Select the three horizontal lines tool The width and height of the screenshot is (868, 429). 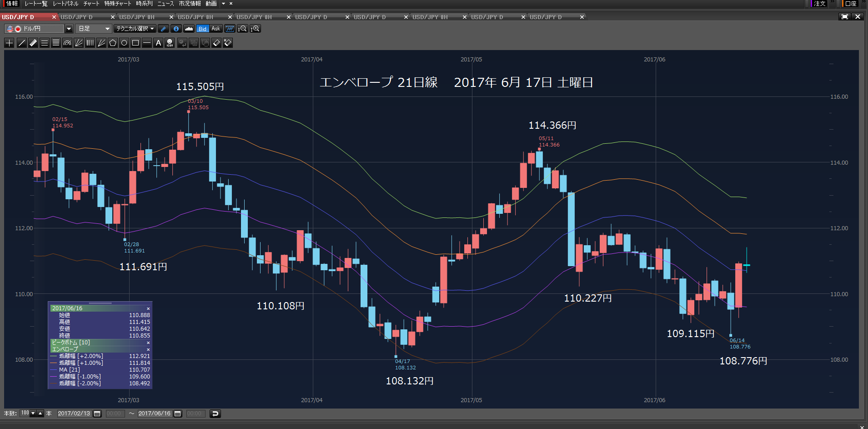pos(45,43)
